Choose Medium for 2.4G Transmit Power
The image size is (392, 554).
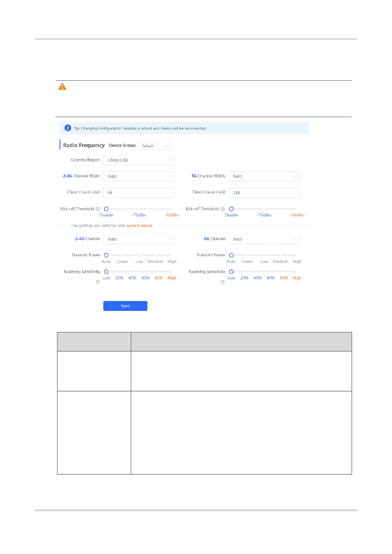pos(155,262)
